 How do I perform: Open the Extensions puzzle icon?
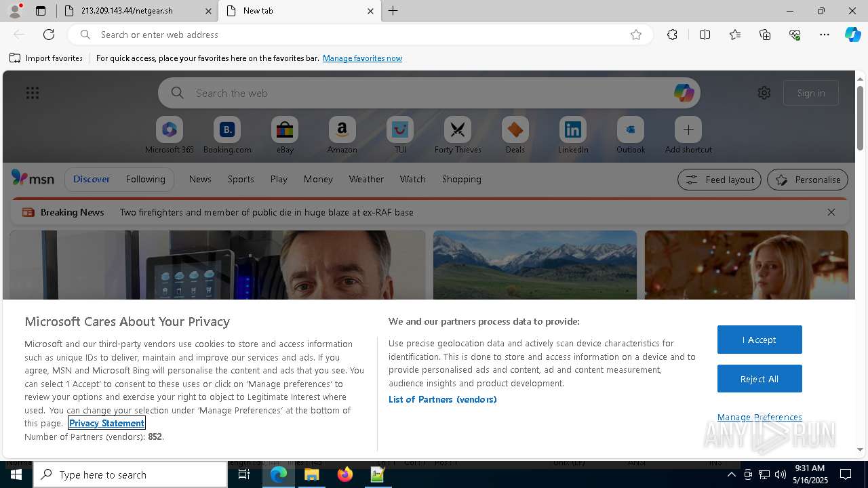tap(672, 35)
